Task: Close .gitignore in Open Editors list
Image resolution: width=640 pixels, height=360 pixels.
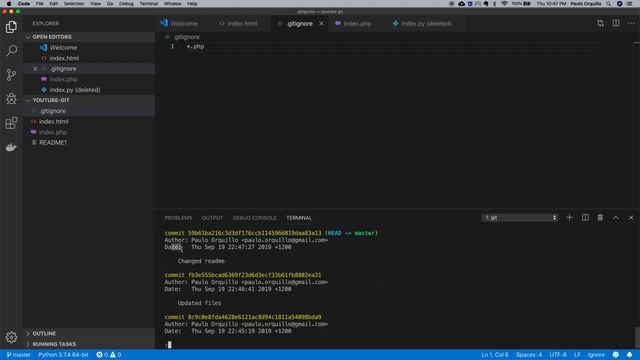Action: (35, 69)
